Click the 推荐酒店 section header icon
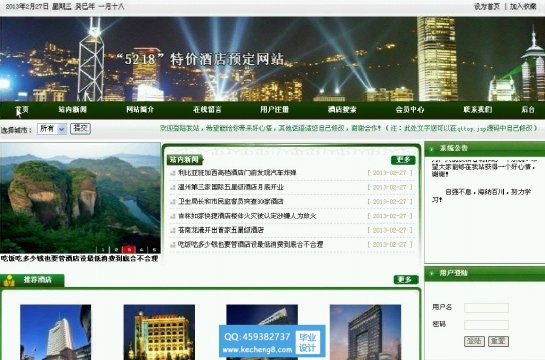 click(x=9, y=280)
